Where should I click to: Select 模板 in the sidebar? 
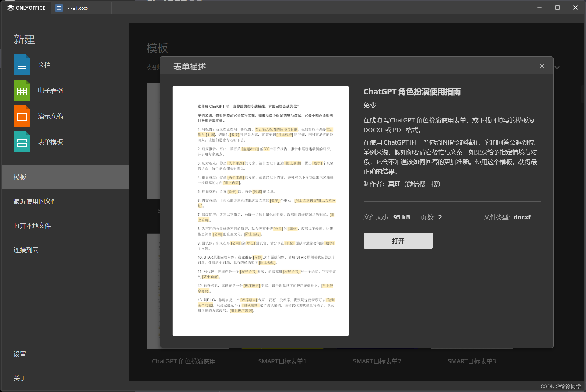pos(65,177)
